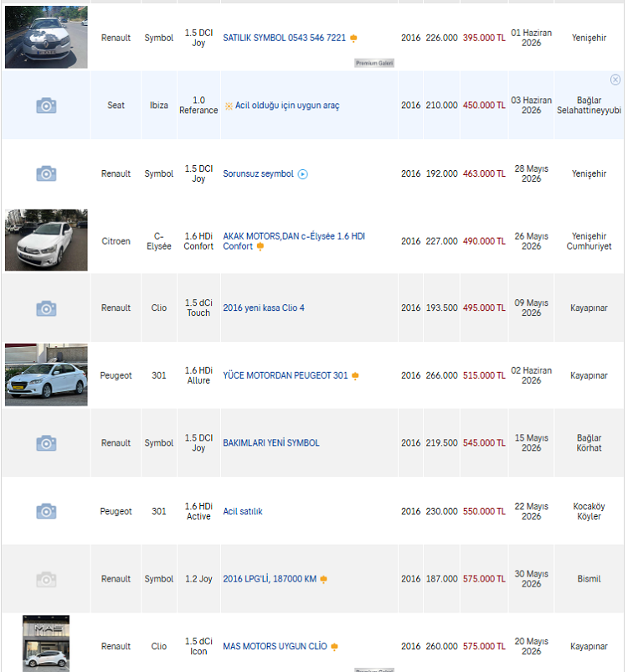Image resolution: width=628 pixels, height=672 pixels.
Task: Open the white Peugeot 301 photo thumbnail
Action: (46, 375)
